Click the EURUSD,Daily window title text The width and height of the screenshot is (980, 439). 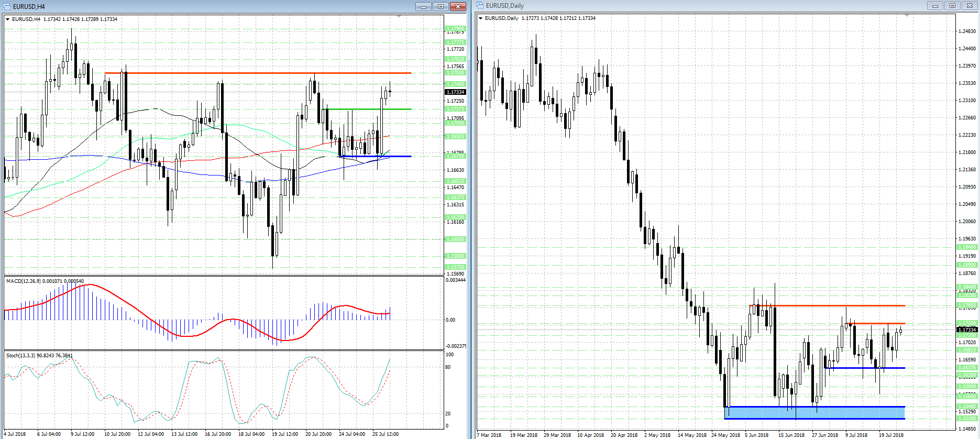pyautogui.click(x=504, y=6)
